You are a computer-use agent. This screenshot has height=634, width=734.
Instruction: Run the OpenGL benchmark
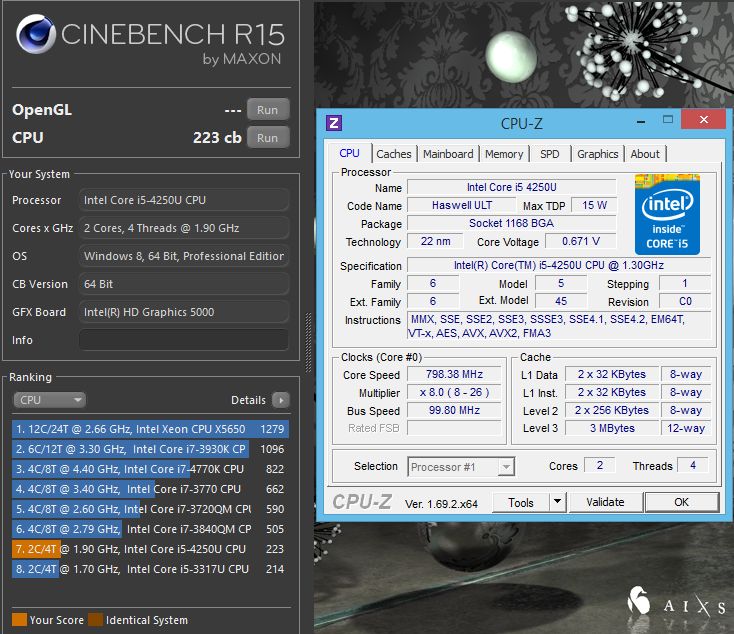coord(268,110)
